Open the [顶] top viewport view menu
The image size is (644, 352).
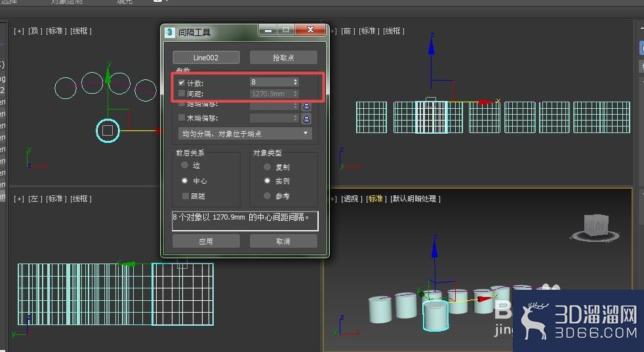(x=35, y=31)
